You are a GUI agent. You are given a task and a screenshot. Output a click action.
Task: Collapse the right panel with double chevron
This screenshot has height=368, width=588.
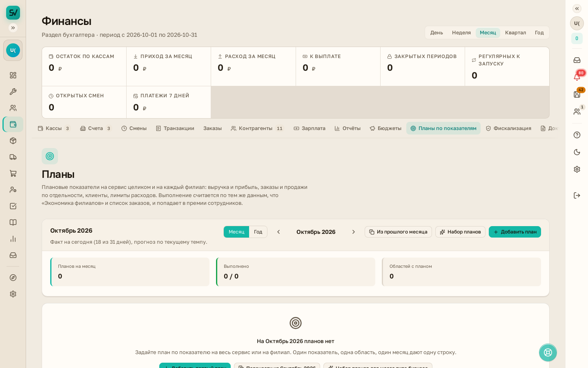(x=577, y=9)
